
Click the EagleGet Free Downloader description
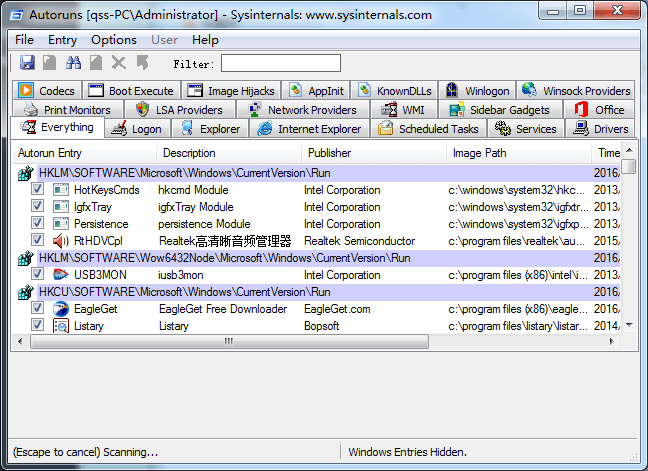point(223,309)
